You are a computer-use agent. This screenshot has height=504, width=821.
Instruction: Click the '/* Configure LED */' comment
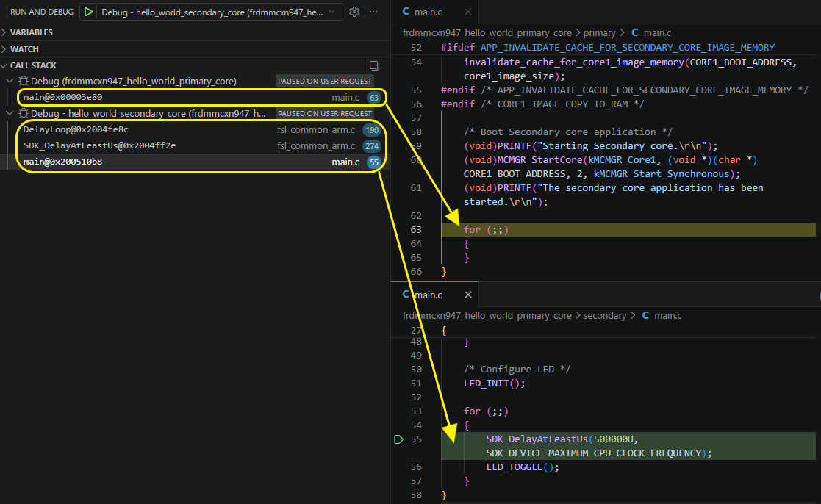click(x=517, y=369)
